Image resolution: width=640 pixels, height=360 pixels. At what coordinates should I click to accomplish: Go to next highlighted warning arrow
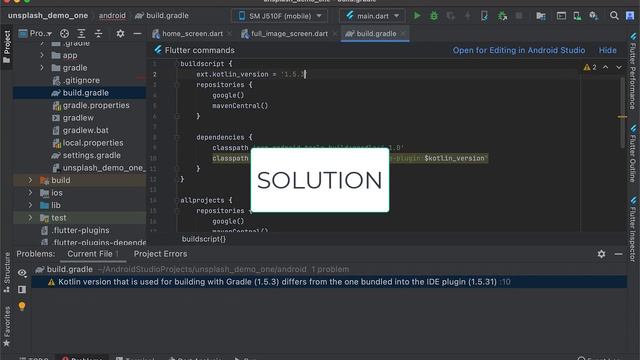pyautogui.click(x=619, y=67)
